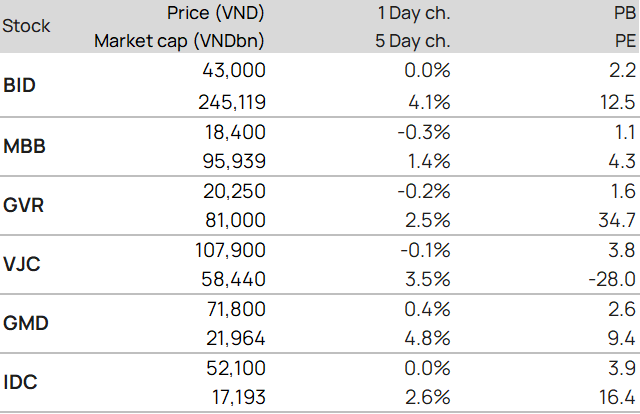Screen dimensions: 640x414
Task: Click the Price (VND) column header
Action: pyautogui.click(x=219, y=12)
